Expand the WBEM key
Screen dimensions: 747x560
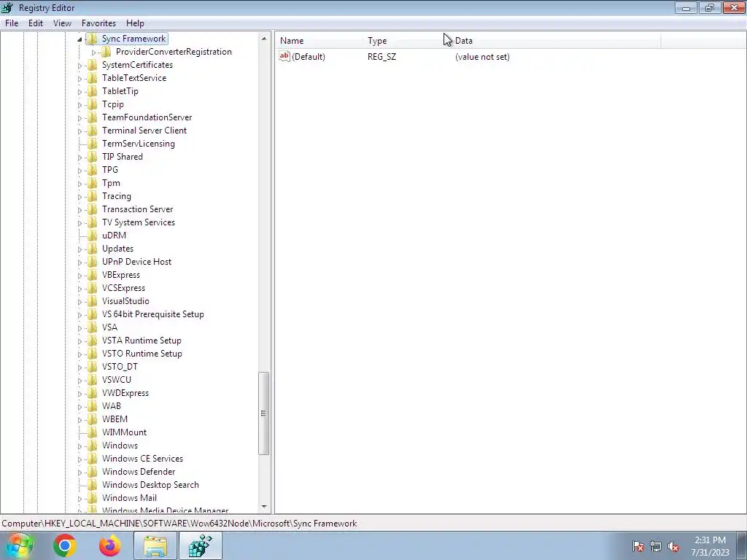pos(80,419)
